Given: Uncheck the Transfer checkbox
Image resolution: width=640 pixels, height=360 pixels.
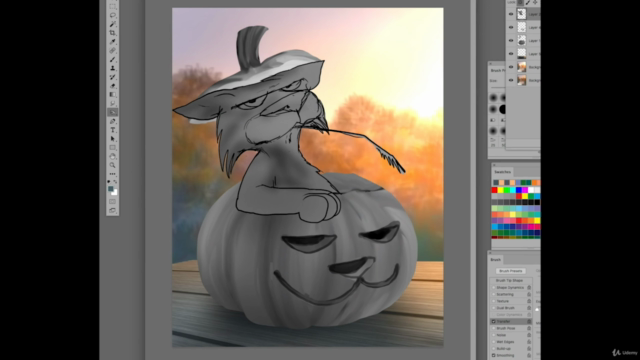Looking at the screenshot, I should (x=493, y=322).
